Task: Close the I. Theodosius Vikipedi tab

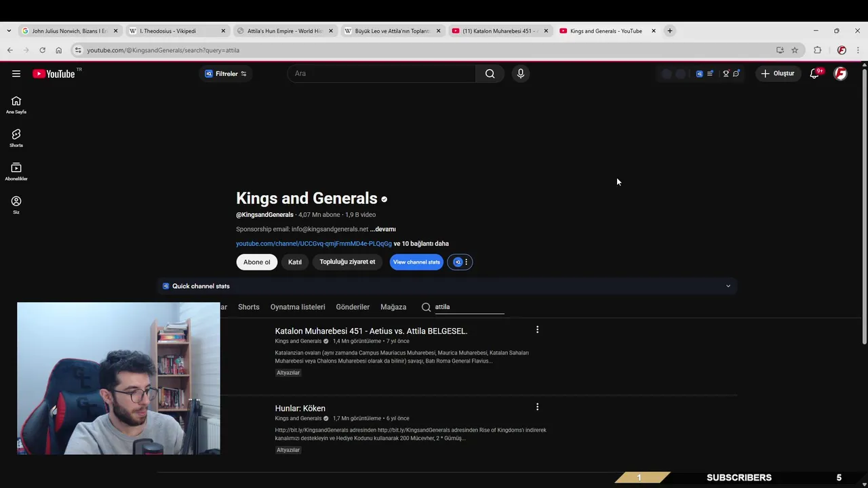Action: point(223,30)
